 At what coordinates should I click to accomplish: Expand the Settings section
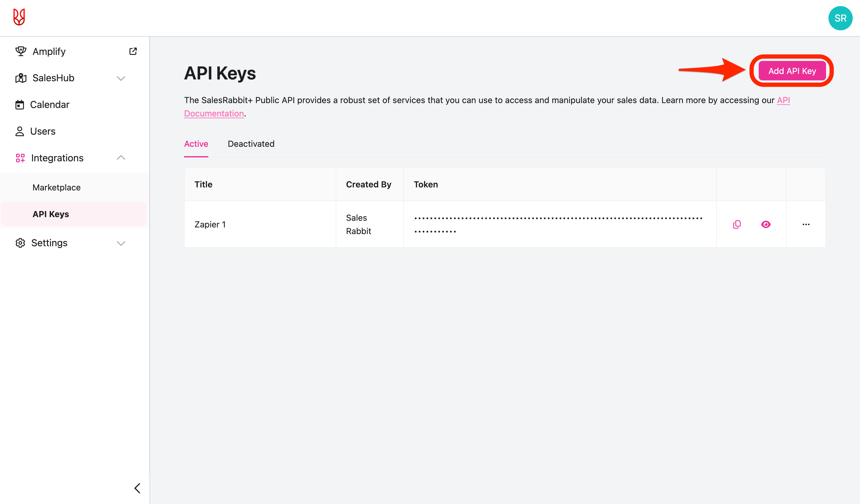121,243
